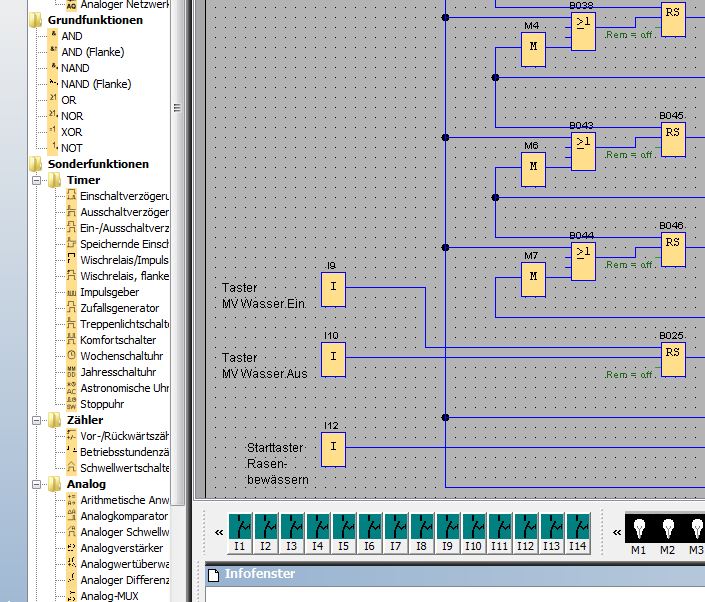
Task: Toggle simulation input switch I1
Action: (x=240, y=527)
